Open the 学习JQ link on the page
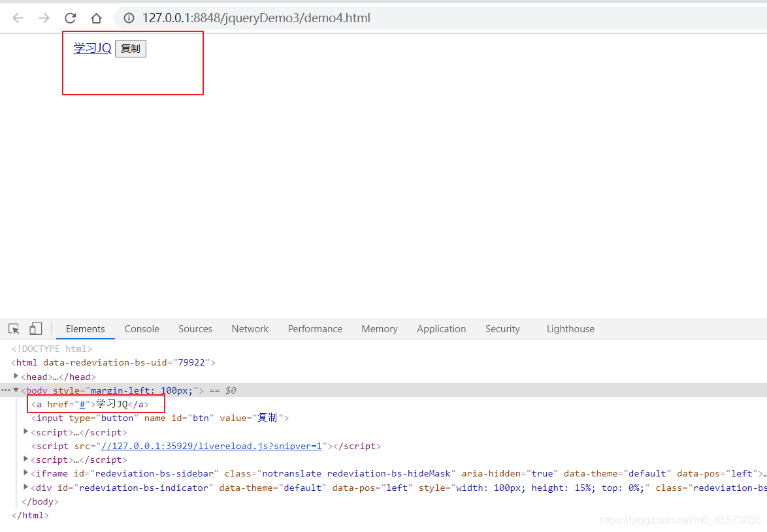The width and height of the screenshot is (767, 532). tap(93, 48)
